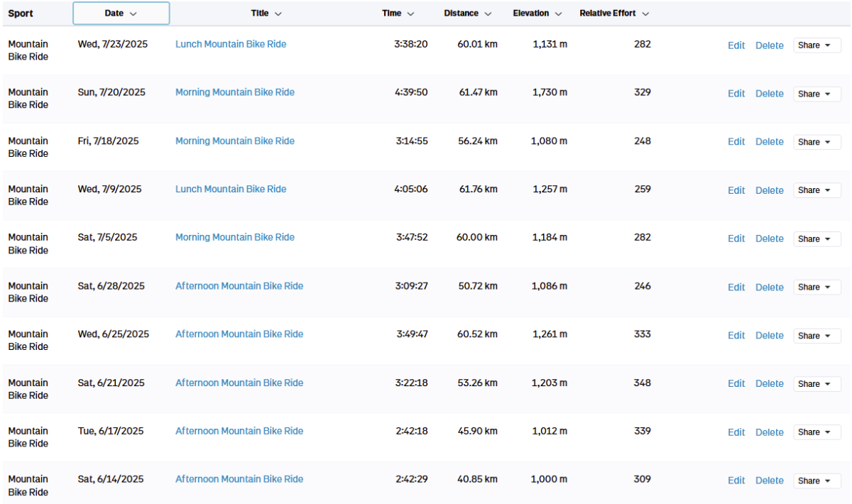Screen dimensions: 852x504
Task: Open Share menu for 6/21/2025 ride
Action: [x=817, y=384]
